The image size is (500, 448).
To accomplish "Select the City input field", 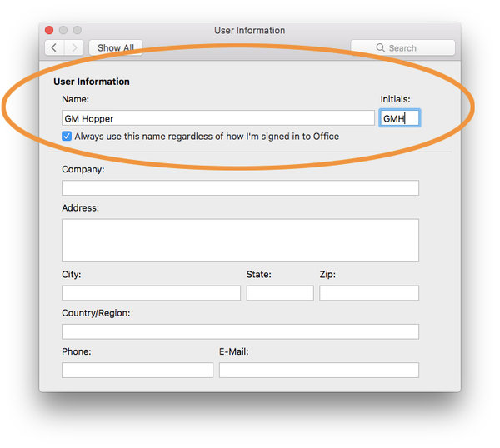I will point(151,293).
